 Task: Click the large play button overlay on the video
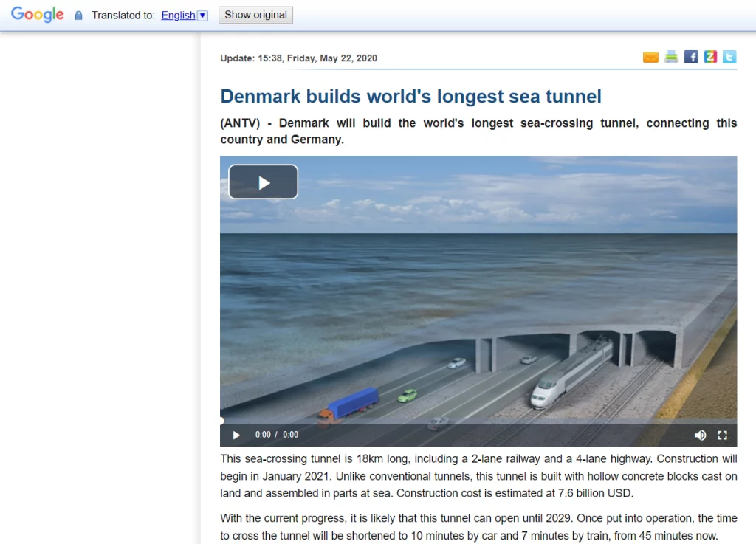point(263,182)
